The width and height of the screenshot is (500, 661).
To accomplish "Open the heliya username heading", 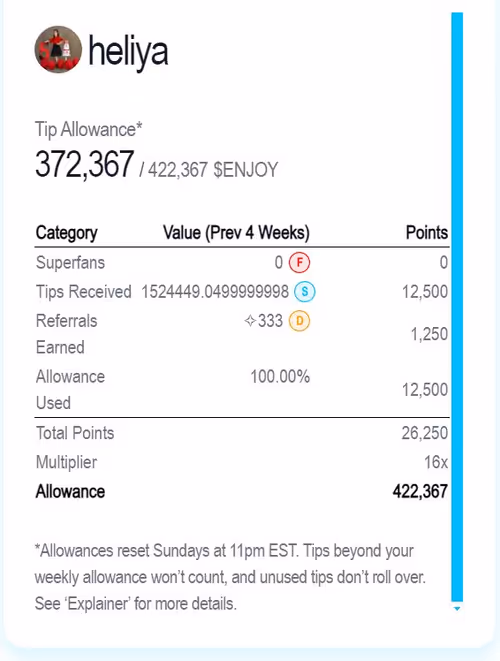I will [128, 52].
